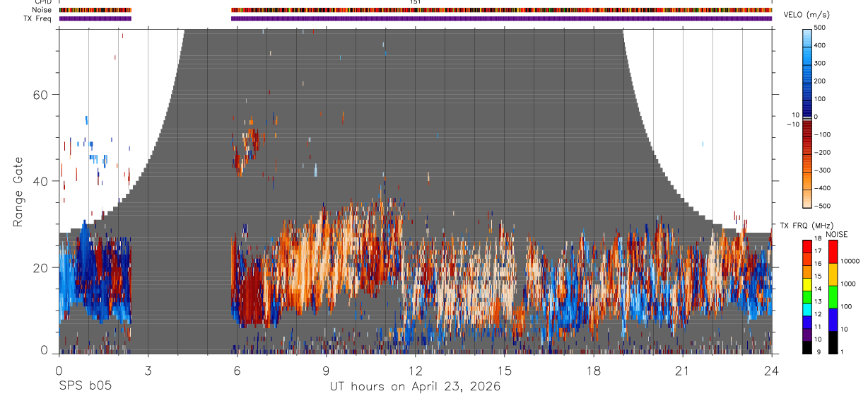The image size is (868, 401).
Task: Click the cyan 12–13 MHz swatch in TX FRQ legend
Action: pos(808,310)
